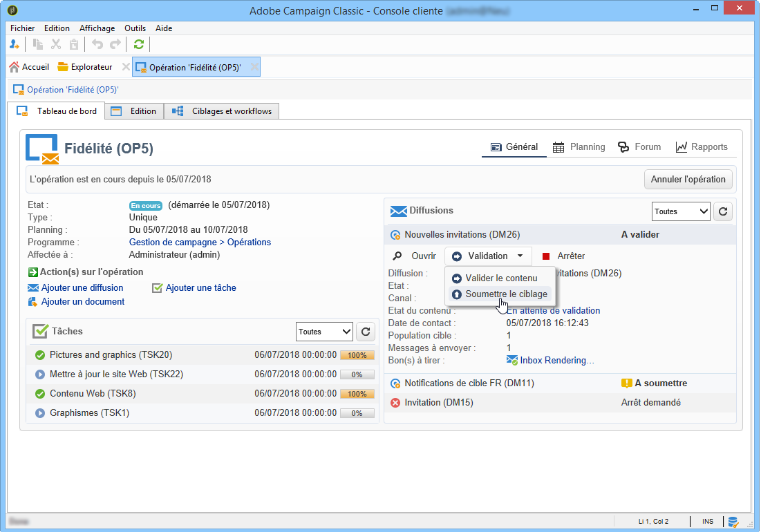
Task: Refresh the Diffusions list
Action: [x=723, y=211]
